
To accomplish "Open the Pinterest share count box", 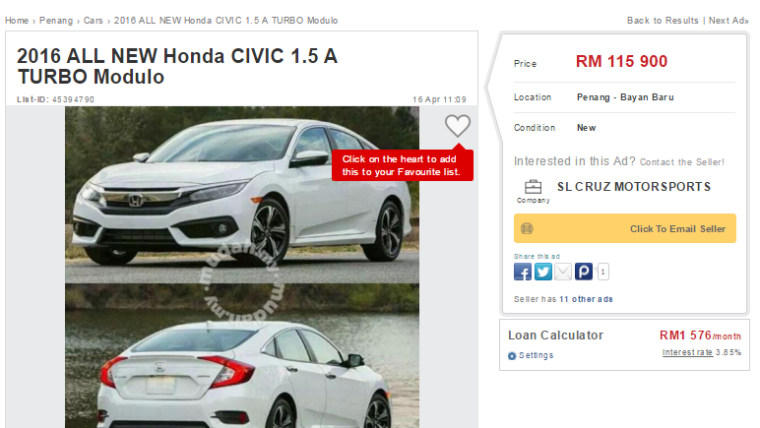I will 603,272.
